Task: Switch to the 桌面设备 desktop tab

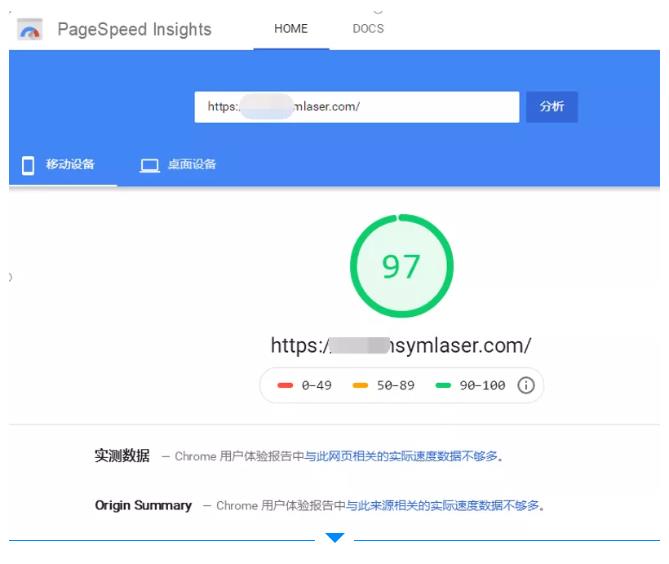Action: click(178, 165)
